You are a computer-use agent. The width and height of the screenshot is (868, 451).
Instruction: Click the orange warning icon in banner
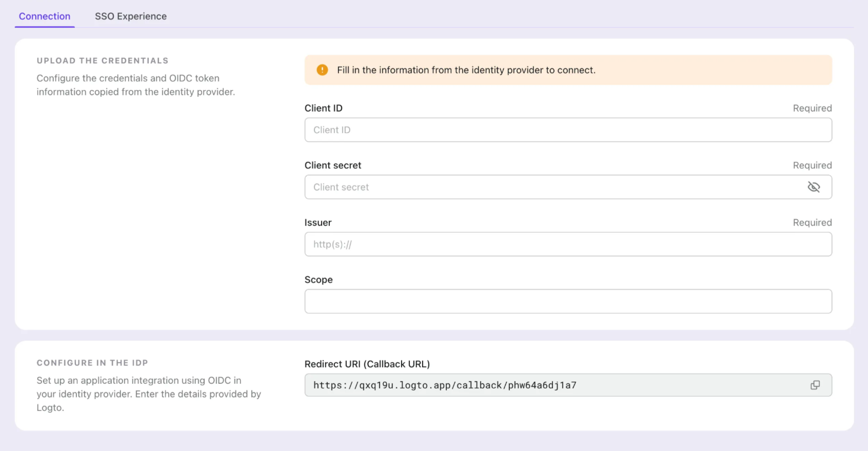click(x=322, y=70)
